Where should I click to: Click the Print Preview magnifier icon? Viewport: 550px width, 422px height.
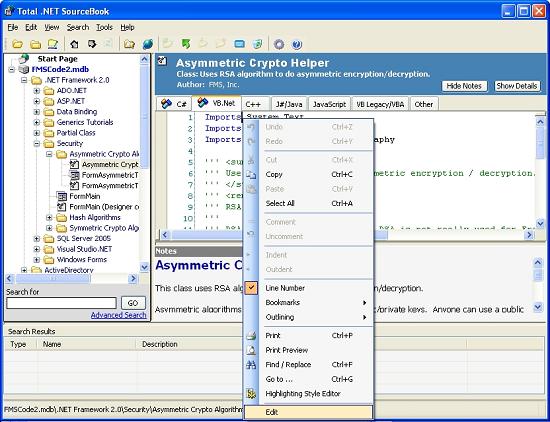click(251, 350)
